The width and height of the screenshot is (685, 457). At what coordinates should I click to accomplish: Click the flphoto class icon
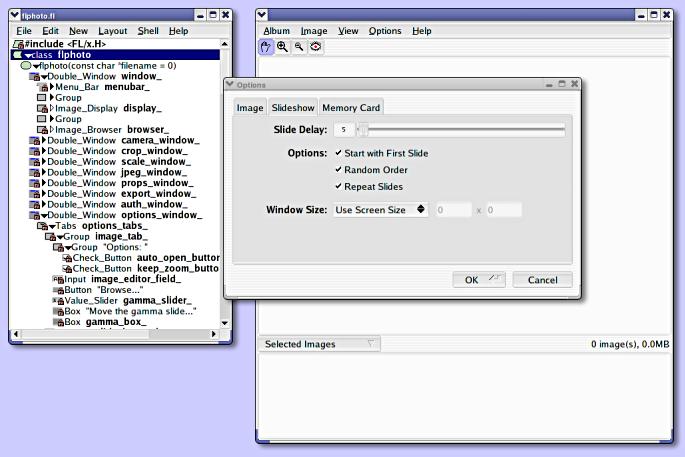pyautogui.click(x=19, y=55)
